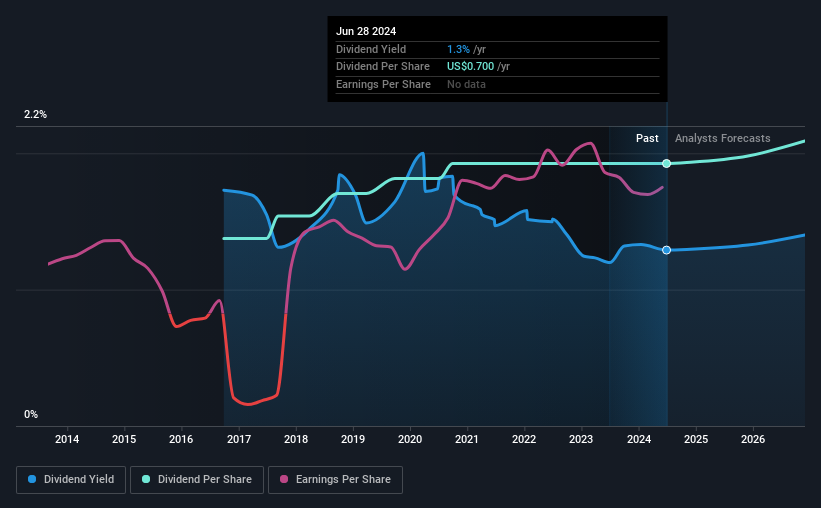
Task: Click the 'US$0.700' dividend per share value
Action: click(x=470, y=67)
